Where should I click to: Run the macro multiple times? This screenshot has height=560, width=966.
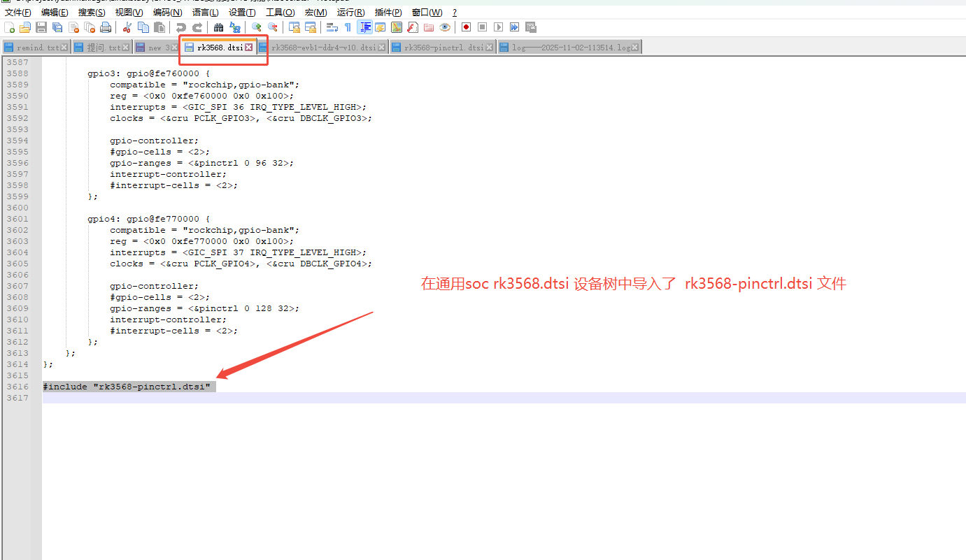tap(514, 27)
